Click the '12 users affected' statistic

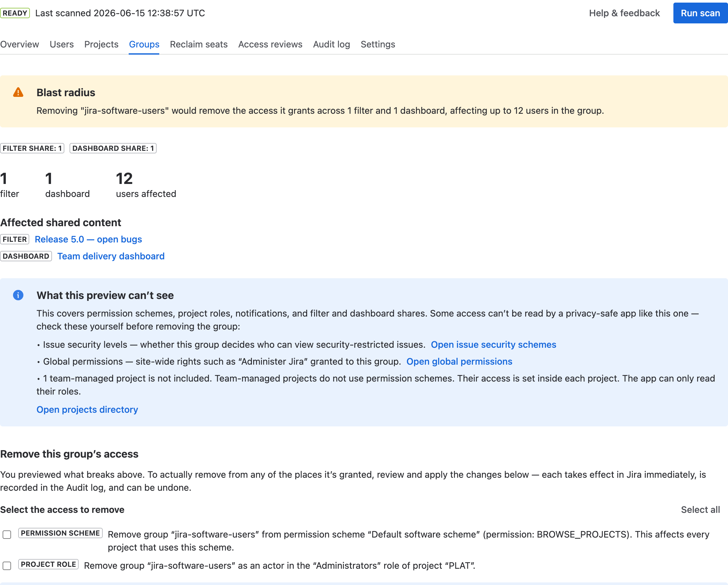146,185
